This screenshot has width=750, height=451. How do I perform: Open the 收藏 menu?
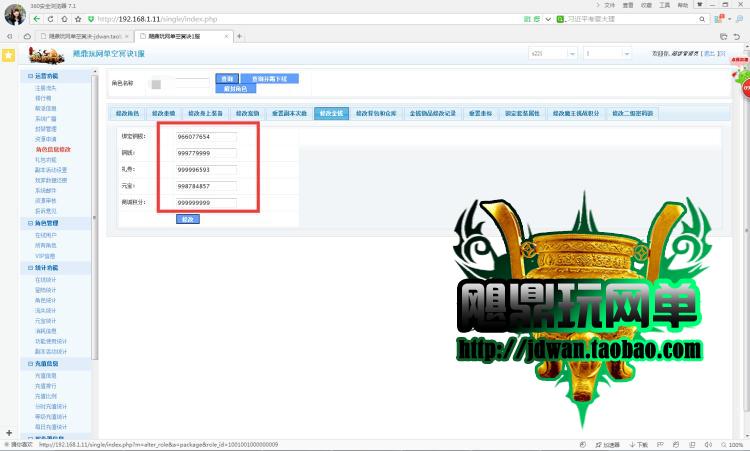click(646, 5)
